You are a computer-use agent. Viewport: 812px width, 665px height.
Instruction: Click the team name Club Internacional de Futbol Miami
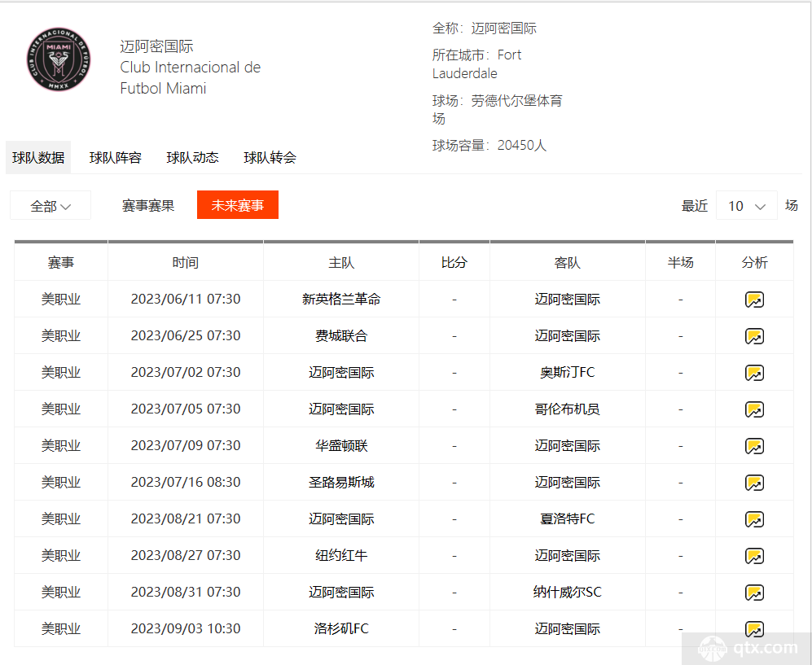pos(190,77)
